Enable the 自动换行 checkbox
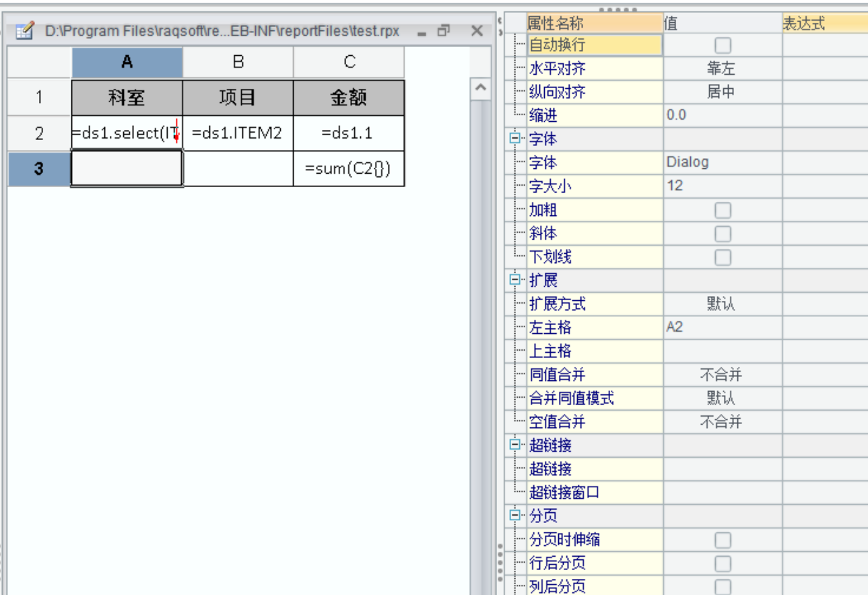Viewport: 868px width, 595px height. click(x=723, y=45)
